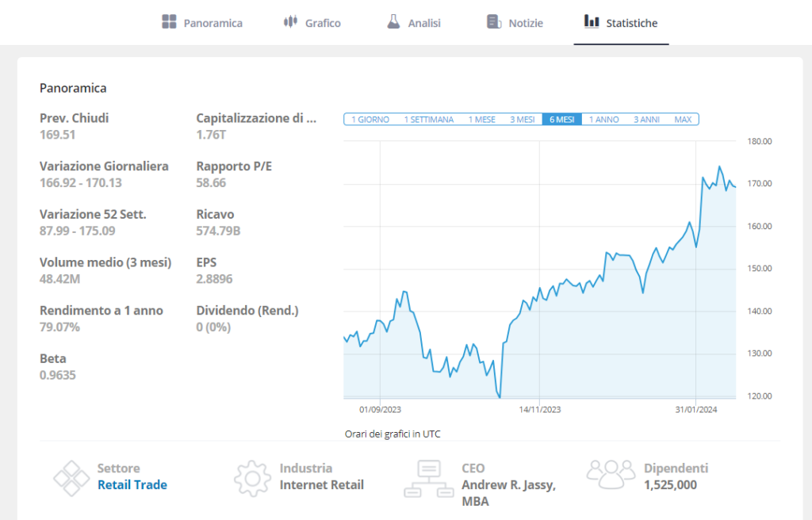Click the Beta value 0.9635

pyautogui.click(x=57, y=375)
